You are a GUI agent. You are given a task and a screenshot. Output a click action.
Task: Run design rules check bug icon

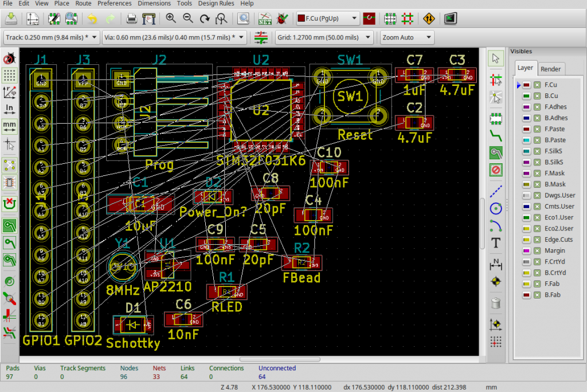(x=282, y=18)
